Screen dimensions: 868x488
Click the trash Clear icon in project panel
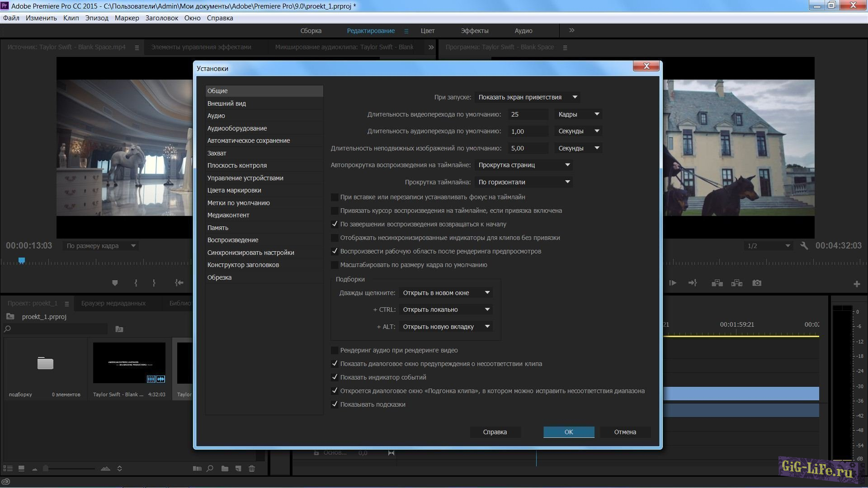pos(252,469)
